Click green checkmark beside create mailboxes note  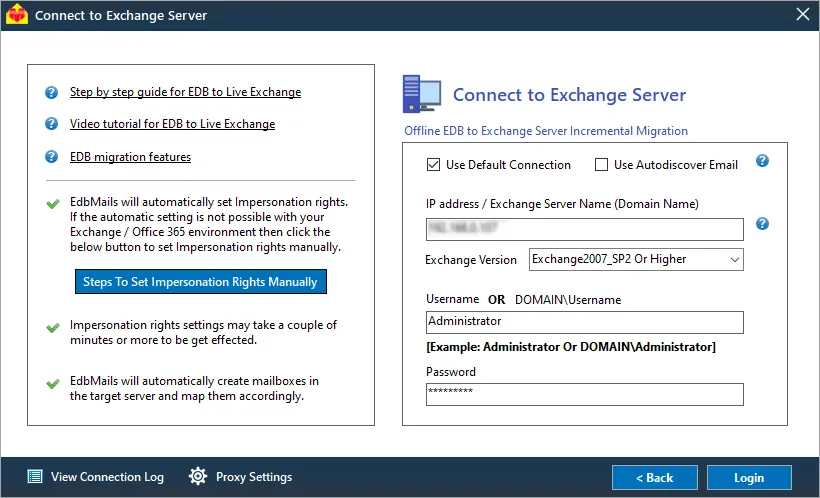(53, 384)
